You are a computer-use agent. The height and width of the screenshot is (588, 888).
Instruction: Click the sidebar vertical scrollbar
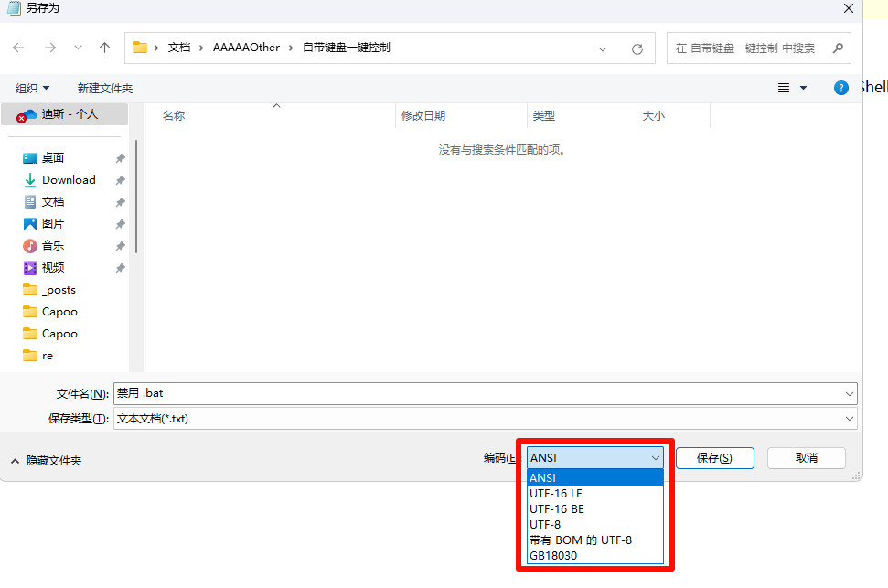pyautogui.click(x=136, y=197)
